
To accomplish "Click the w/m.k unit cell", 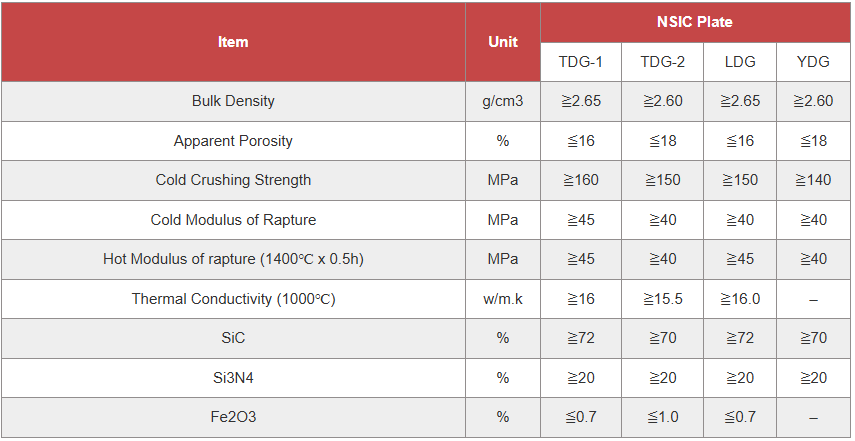I will (x=503, y=299).
